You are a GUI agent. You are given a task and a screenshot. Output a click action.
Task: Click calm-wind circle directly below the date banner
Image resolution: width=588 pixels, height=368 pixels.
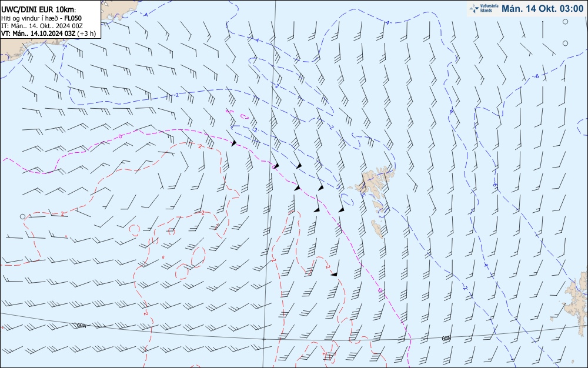(565, 22)
